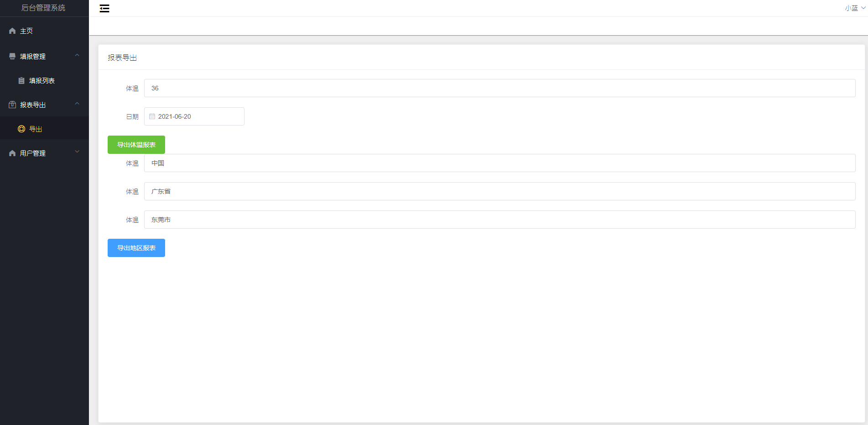Expand the 用户管理 submenu arrow
This screenshot has height=425, width=868.
(77, 152)
